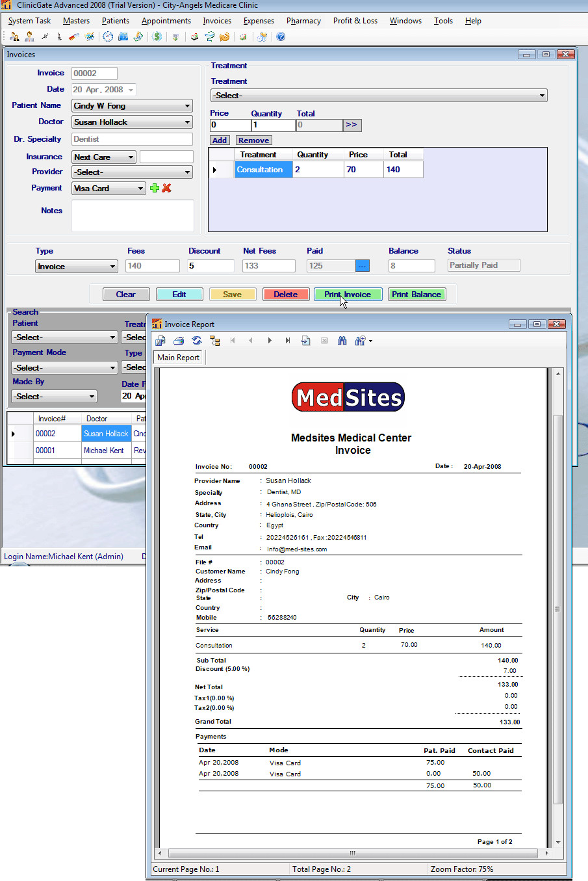Click the Print Invoice button
Image resolution: width=588 pixels, height=881 pixels.
point(348,295)
